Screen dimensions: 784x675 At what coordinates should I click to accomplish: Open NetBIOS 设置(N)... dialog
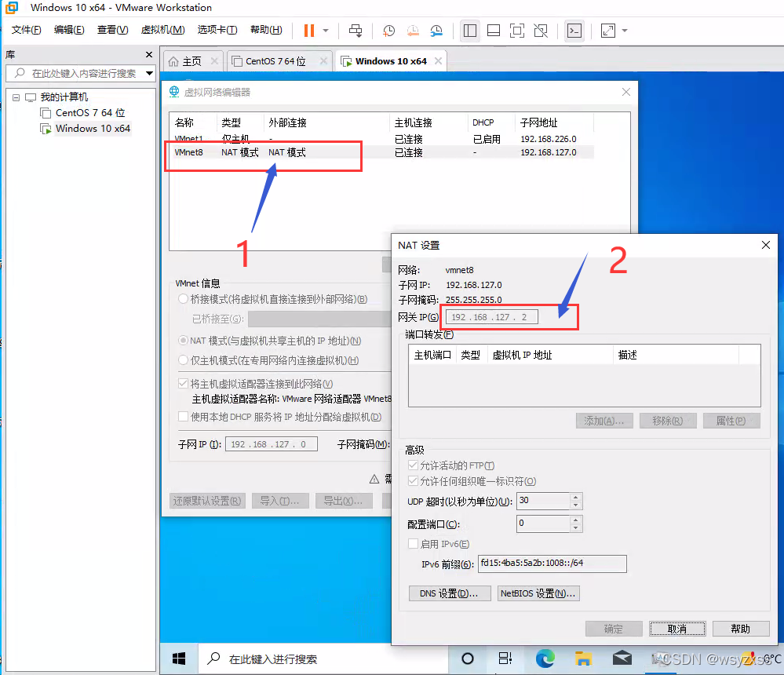point(538,593)
